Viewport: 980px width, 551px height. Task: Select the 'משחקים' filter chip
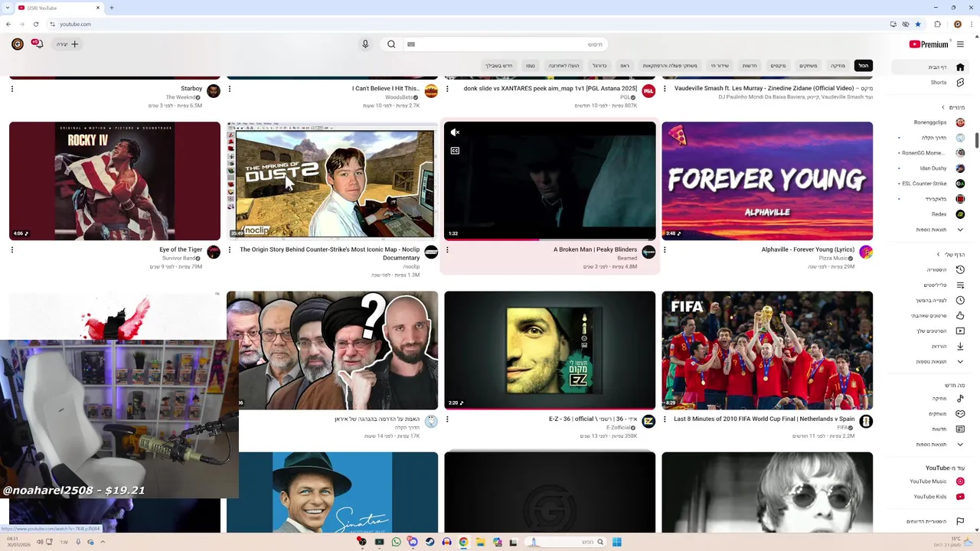click(808, 66)
